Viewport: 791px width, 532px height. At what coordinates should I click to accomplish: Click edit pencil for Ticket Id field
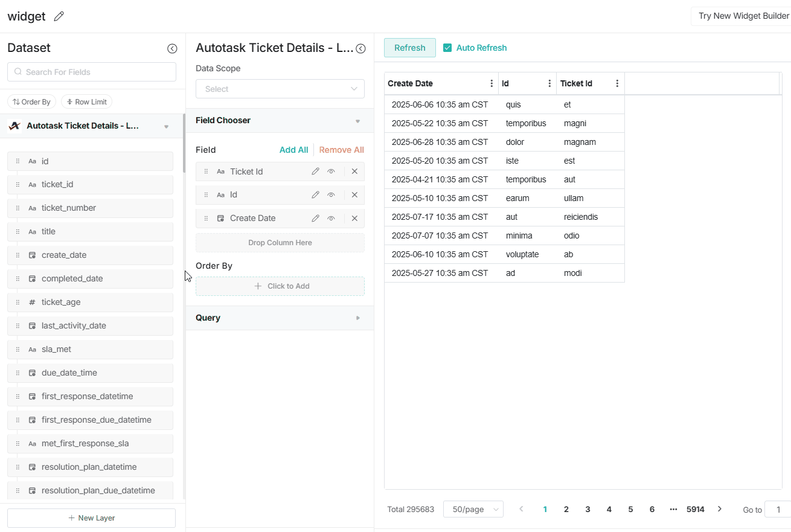[315, 171]
